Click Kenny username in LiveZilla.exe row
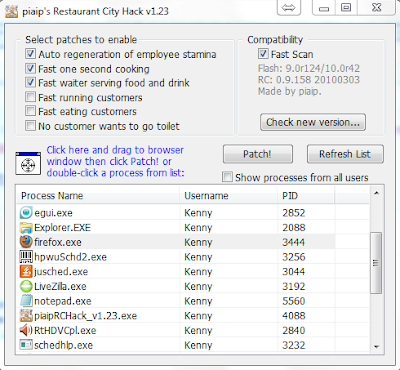 198,286
